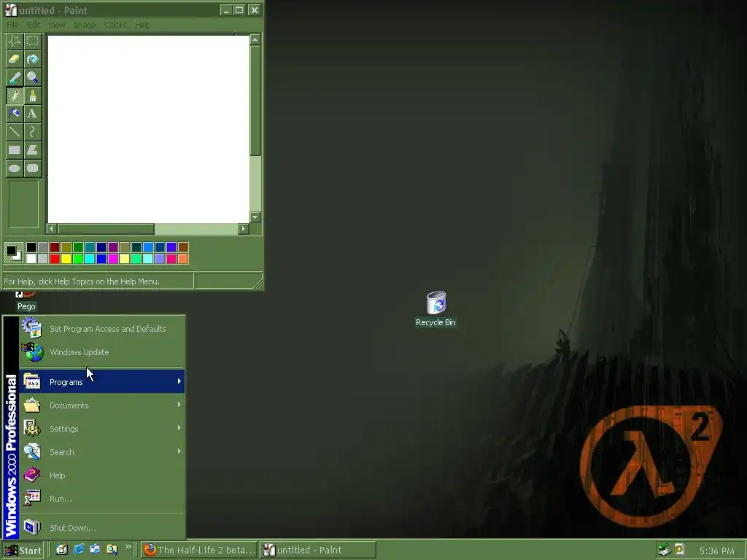Select the straight Line tool
Image resolution: width=747 pixels, height=560 pixels.
pyautogui.click(x=15, y=131)
